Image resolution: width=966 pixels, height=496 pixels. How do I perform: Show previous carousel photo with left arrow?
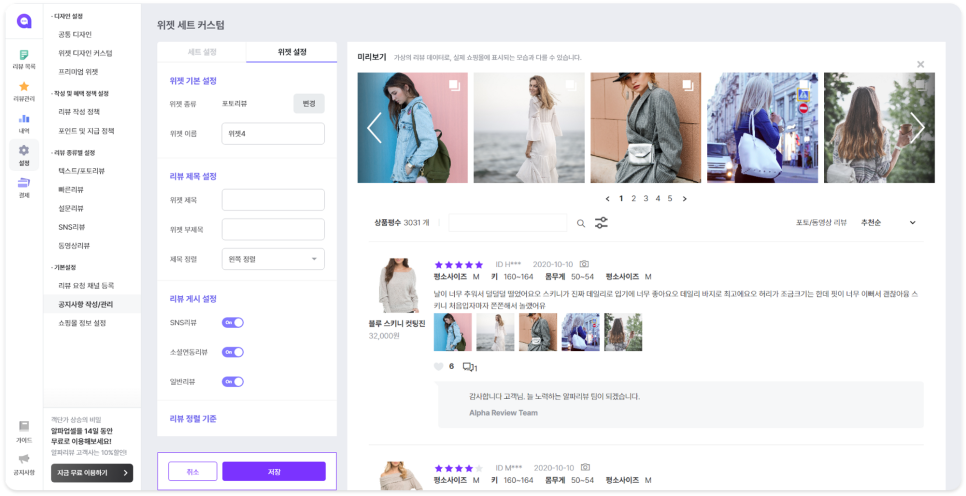coord(374,128)
